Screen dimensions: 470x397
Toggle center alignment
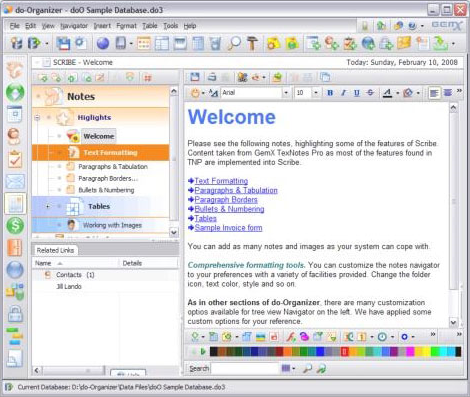[x=448, y=93]
